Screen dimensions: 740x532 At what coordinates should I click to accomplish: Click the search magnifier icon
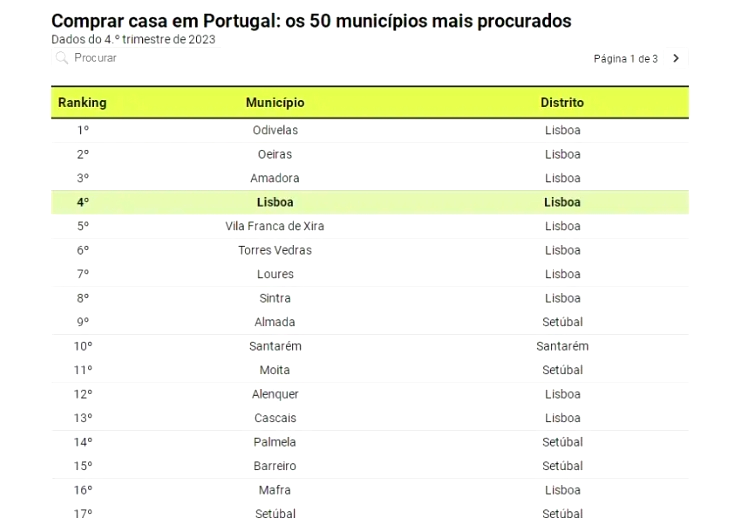click(x=62, y=58)
